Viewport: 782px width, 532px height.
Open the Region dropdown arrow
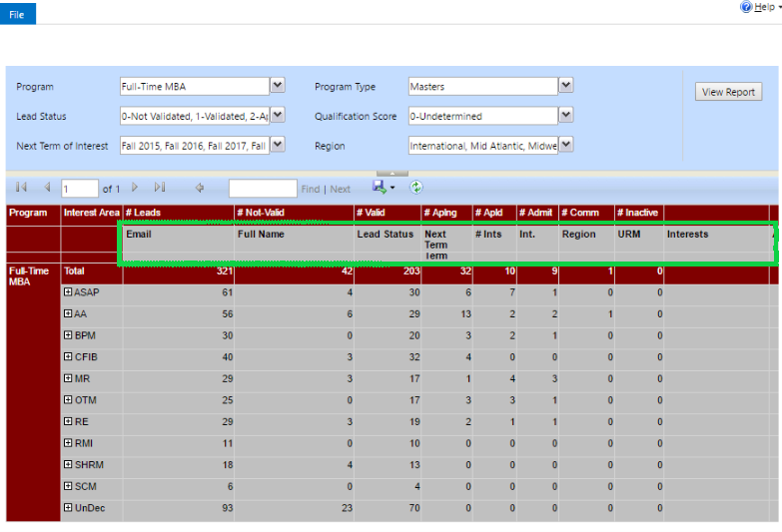click(566, 146)
